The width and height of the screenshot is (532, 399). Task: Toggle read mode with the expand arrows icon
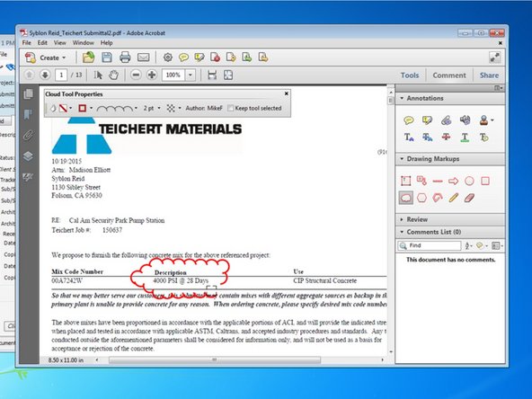(x=494, y=58)
